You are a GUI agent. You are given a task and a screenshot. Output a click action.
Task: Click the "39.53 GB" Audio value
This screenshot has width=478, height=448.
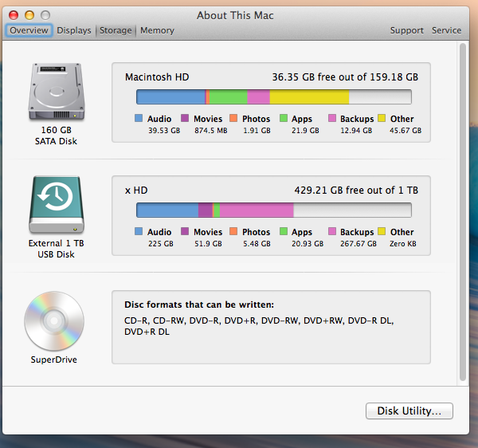coord(164,131)
